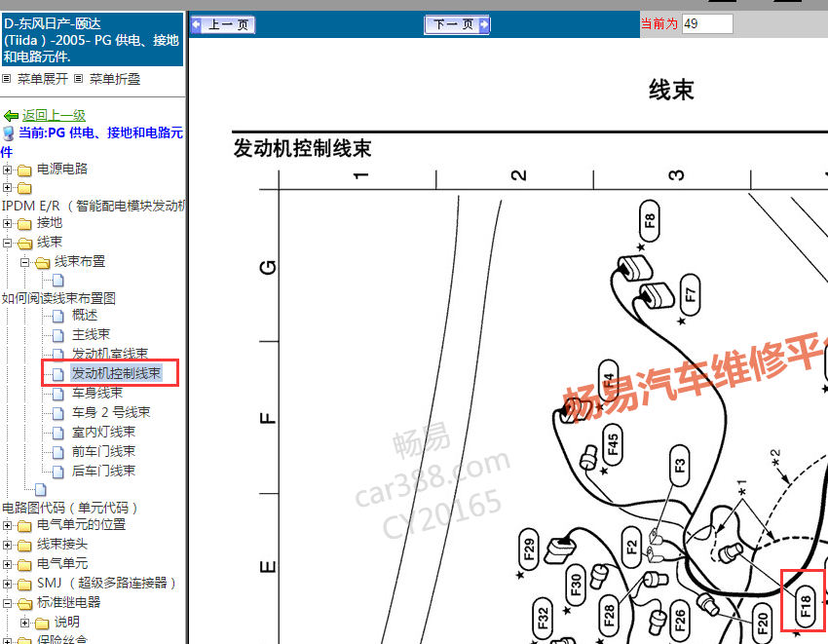Click the green back arrow icon
This screenshot has height=644, width=828.
[11, 116]
